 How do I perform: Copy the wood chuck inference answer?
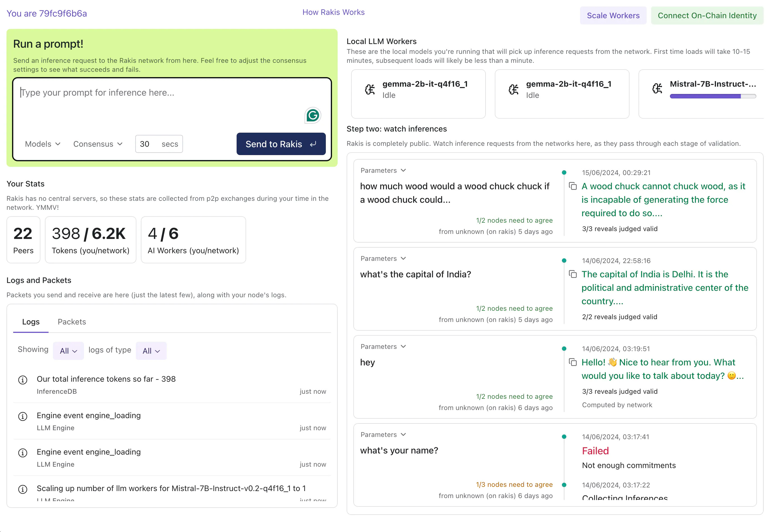[x=573, y=186]
